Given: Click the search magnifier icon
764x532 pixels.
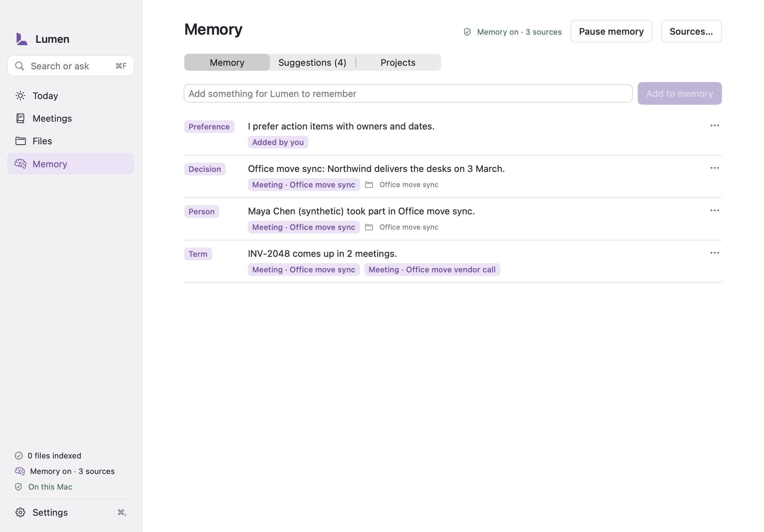Looking at the screenshot, I should (20, 66).
